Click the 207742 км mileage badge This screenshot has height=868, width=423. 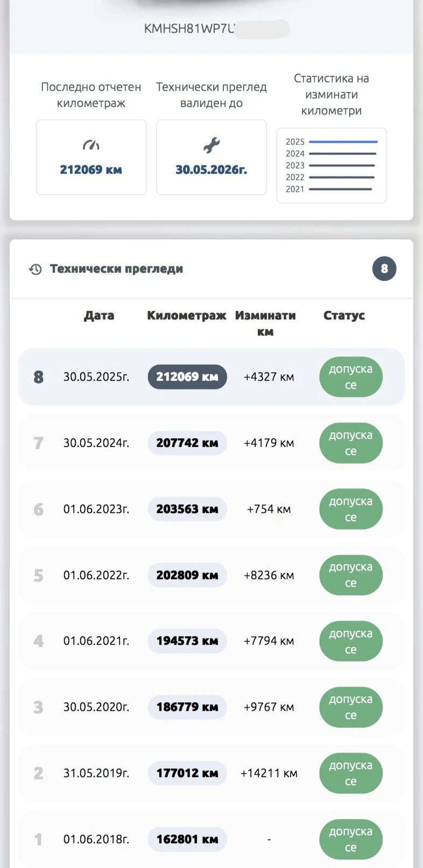(x=187, y=443)
